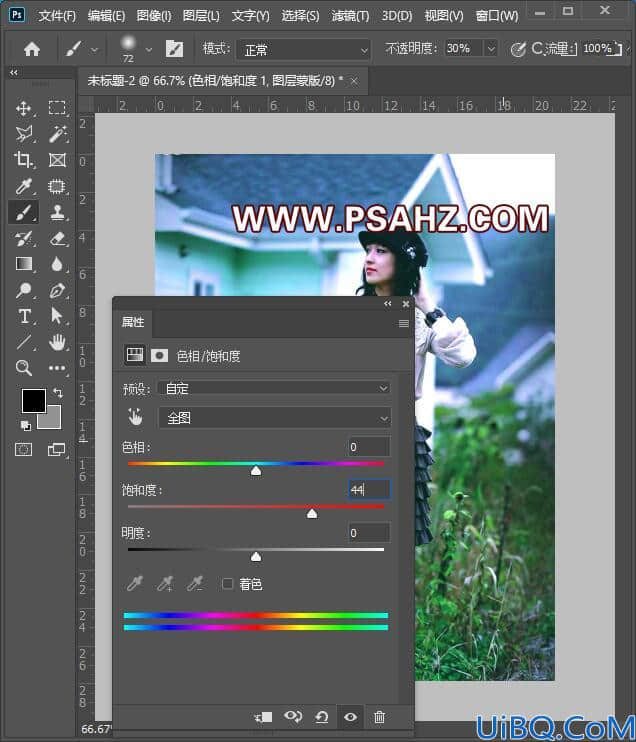Open the brush preset picker arrow
The image size is (636, 742).
pyautogui.click(x=149, y=49)
